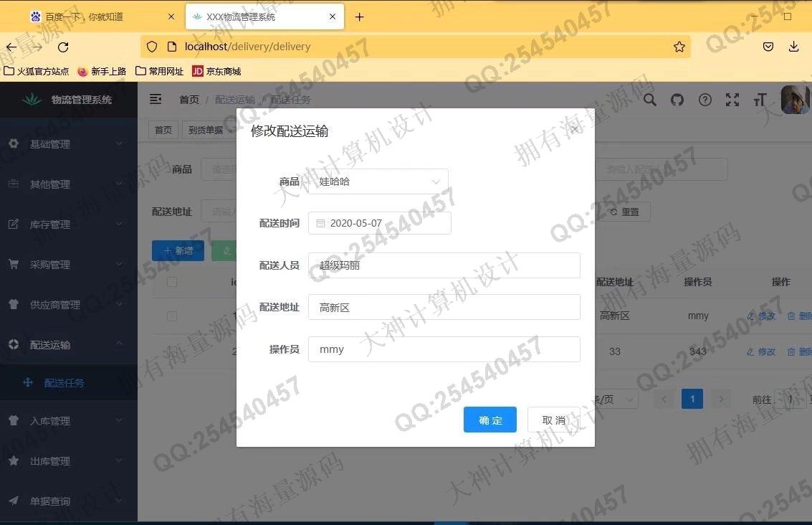Click the 配送人员 text input field

(x=444, y=265)
